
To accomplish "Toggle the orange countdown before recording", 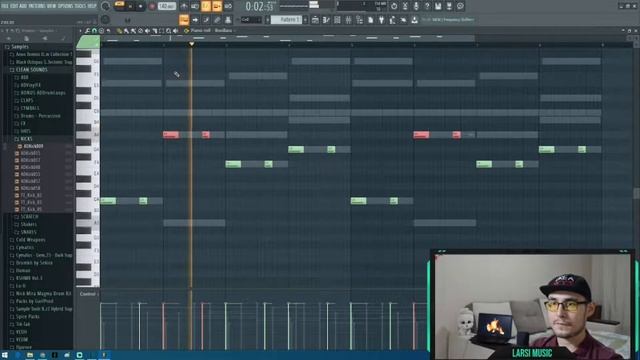I will coord(206,6).
